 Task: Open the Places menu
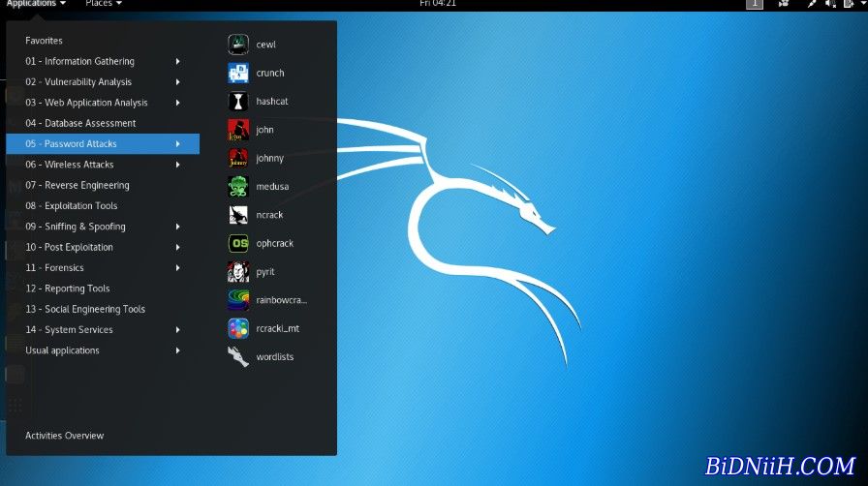[x=104, y=3]
